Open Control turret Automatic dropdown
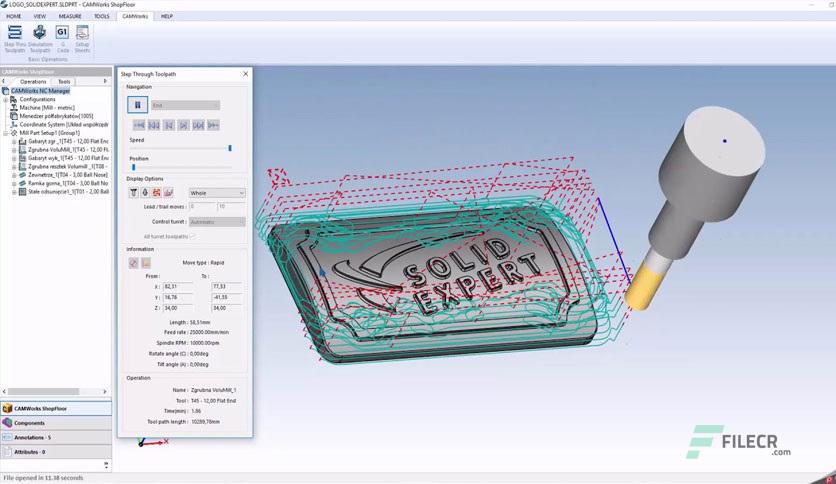Screen dimensions: 836x484 click(x=217, y=222)
